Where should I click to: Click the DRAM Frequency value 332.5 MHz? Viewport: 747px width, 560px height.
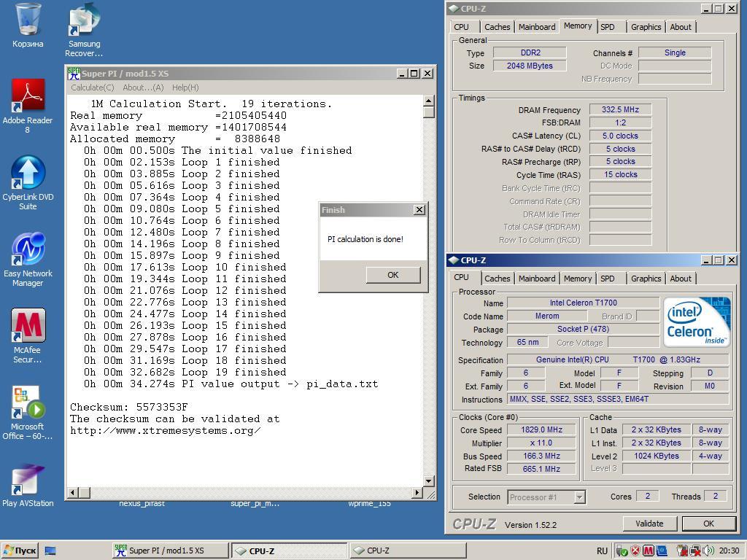pos(620,109)
